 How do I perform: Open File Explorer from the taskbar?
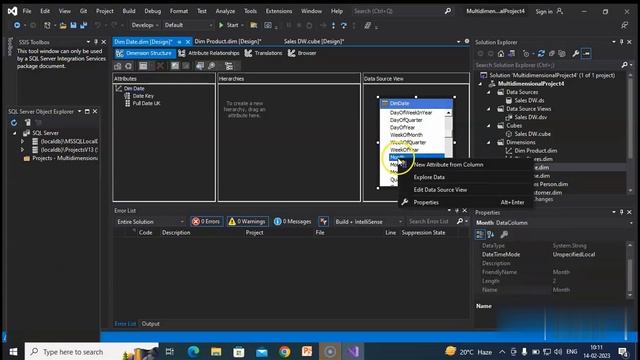point(216,351)
